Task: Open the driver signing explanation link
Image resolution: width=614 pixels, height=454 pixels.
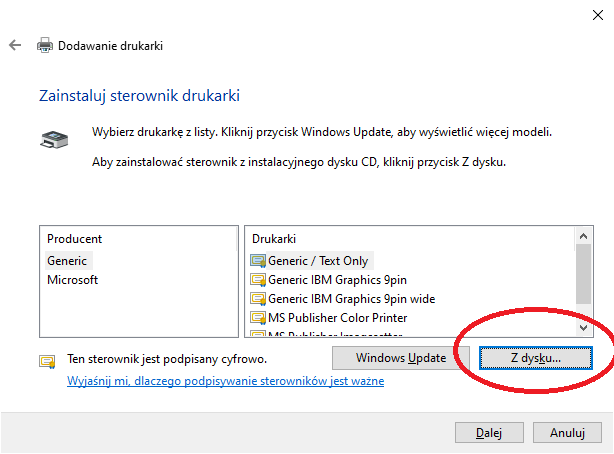Action: [x=226, y=381]
